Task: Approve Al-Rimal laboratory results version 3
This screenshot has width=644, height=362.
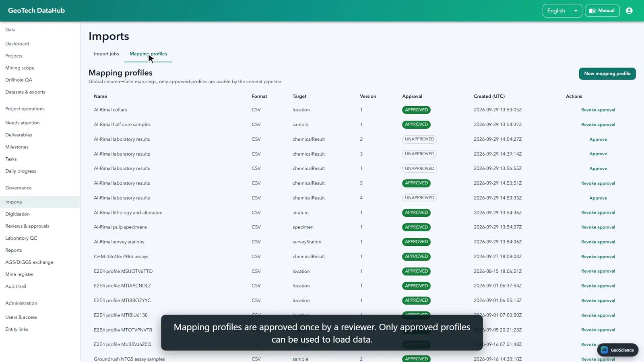Action: (x=598, y=154)
